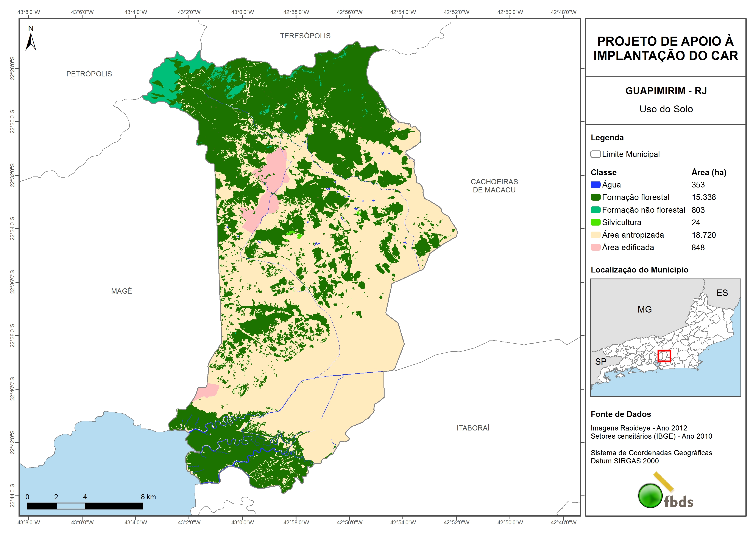Click the bright green Silvicultura swatch

tap(595, 222)
